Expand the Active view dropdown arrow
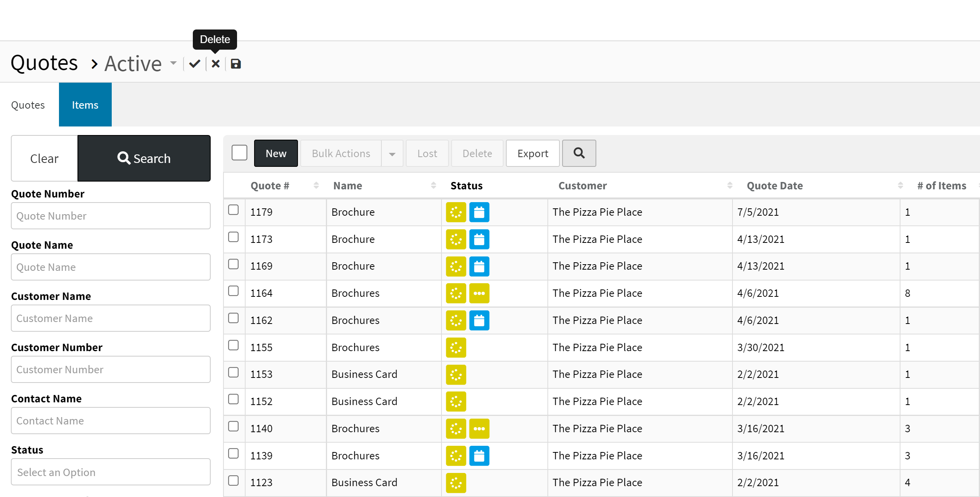This screenshot has height=497, width=980. click(x=173, y=63)
